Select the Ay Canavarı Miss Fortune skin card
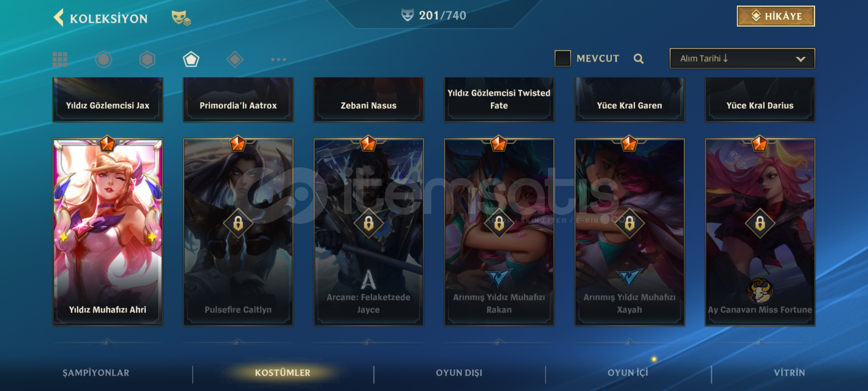The image size is (868, 391). point(760,232)
